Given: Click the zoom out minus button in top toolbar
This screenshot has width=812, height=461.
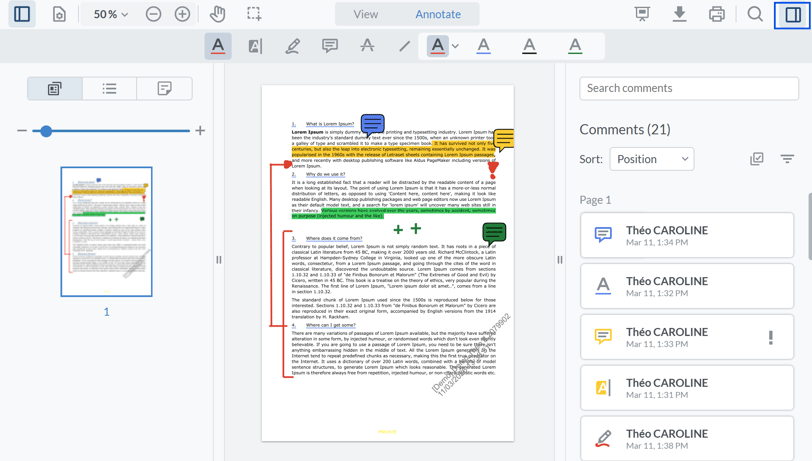Looking at the screenshot, I should point(153,15).
